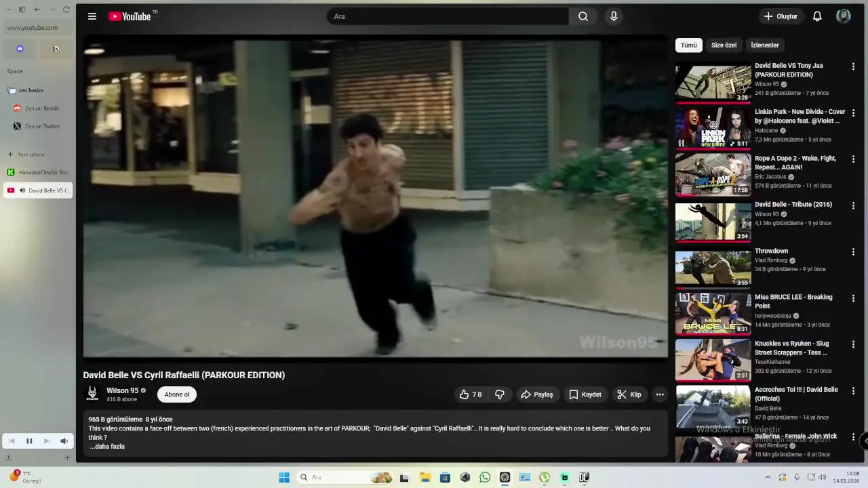This screenshot has height=488, width=868.
Task: Mute audio in the sidebar media controller
Action: (64, 441)
